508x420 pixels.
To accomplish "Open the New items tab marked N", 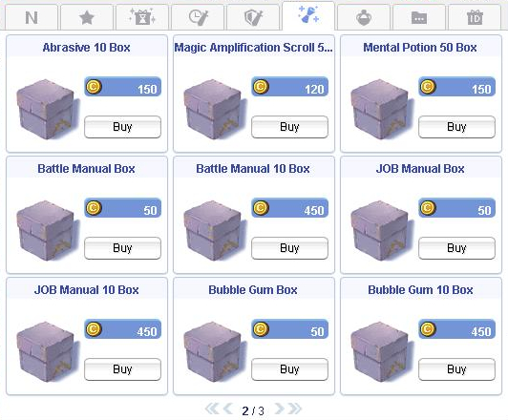I will (32, 17).
